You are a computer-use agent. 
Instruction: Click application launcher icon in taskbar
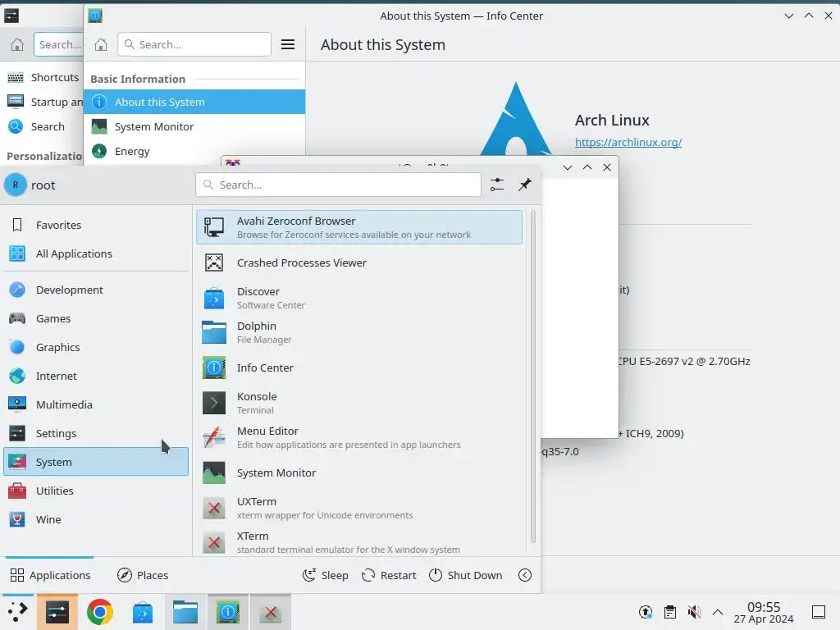(17, 612)
